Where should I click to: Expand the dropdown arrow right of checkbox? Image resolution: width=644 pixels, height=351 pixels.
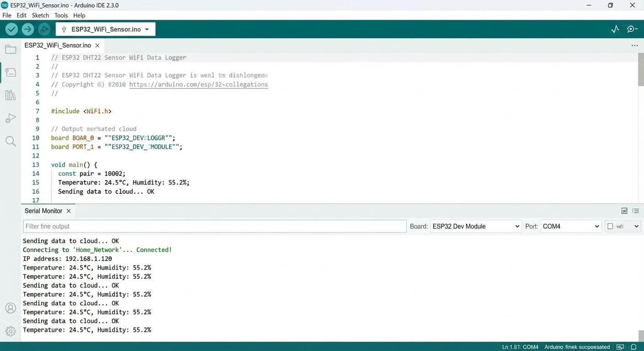coord(636,226)
